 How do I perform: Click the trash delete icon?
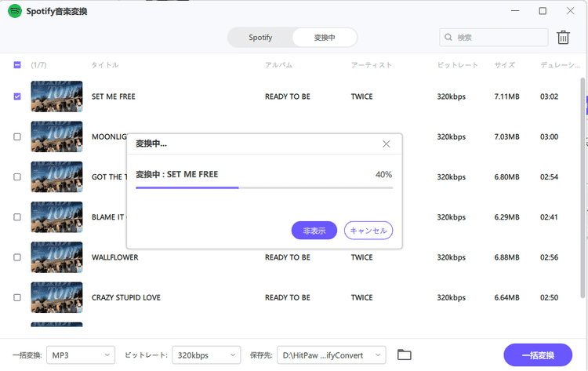pos(563,37)
